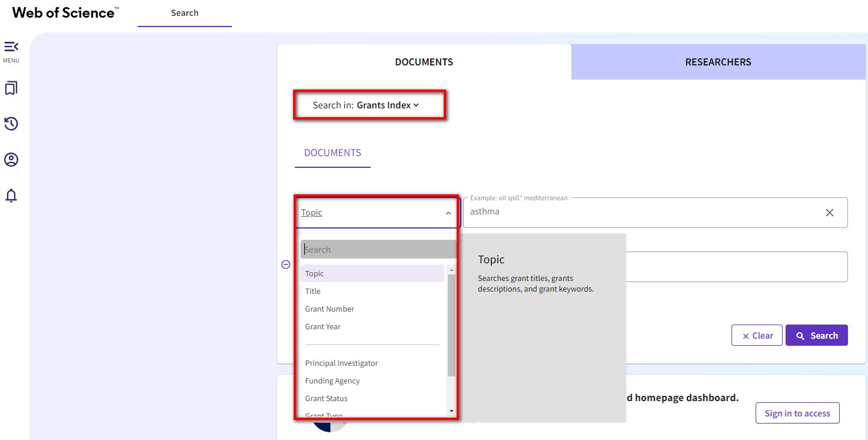This screenshot has height=440, width=868.
Task: Click the field list Search filter box
Action: [378, 249]
